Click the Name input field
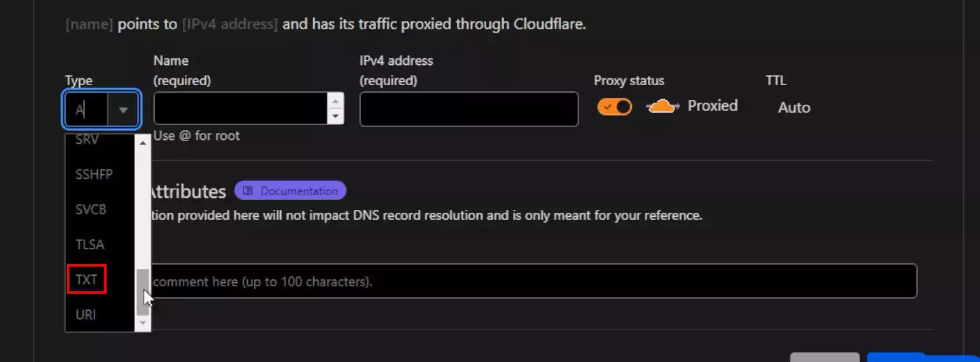The width and height of the screenshot is (980, 362). [x=241, y=108]
